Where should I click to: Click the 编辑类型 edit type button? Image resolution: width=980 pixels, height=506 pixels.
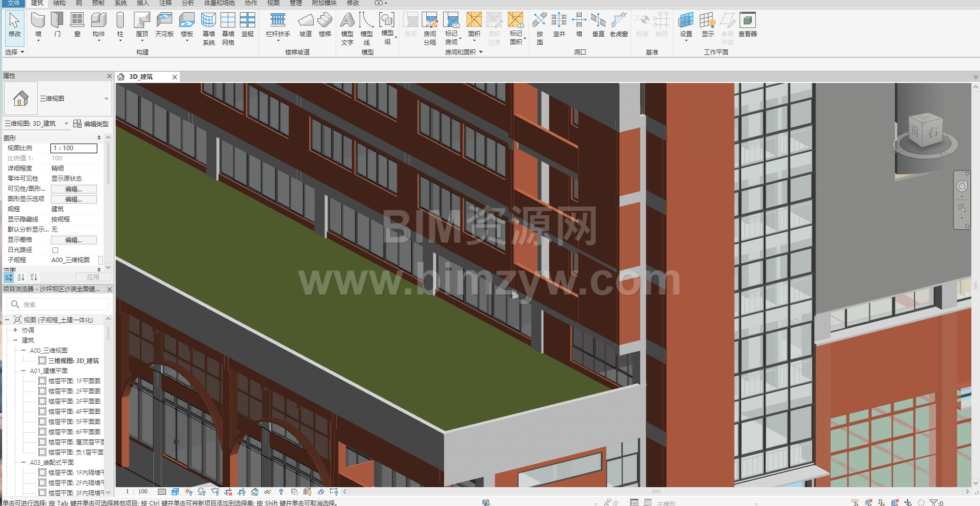91,124
